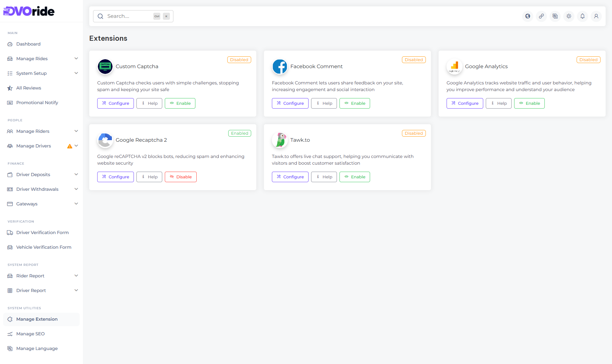Click the user profile icon in the header
The width and height of the screenshot is (612, 364).
coord(596,16)
